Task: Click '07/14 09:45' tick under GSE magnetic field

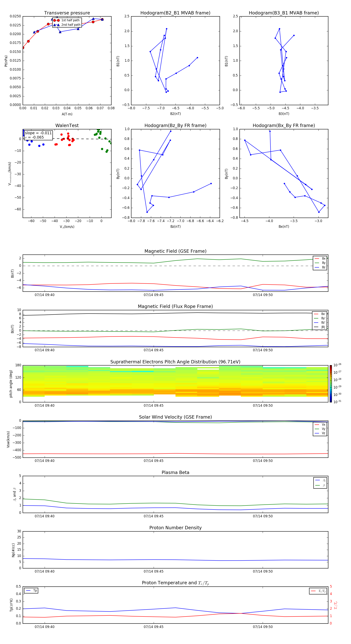Action: (x=153, y=295)
